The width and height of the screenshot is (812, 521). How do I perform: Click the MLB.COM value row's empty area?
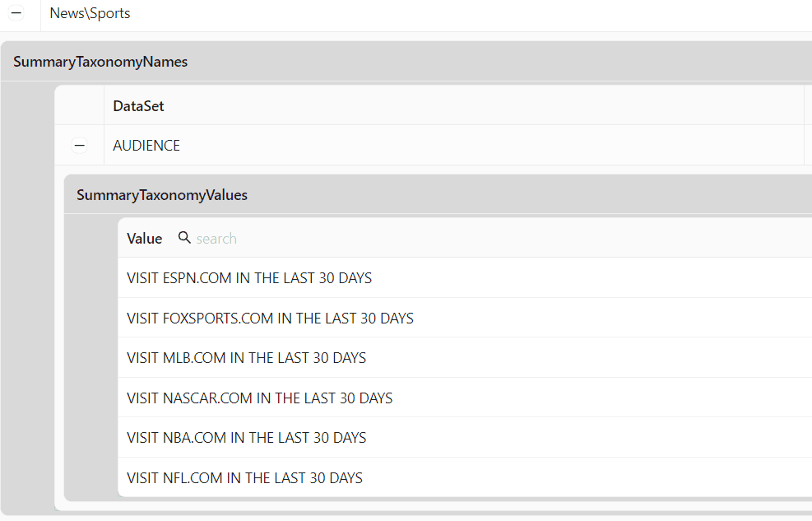[589, 358]
